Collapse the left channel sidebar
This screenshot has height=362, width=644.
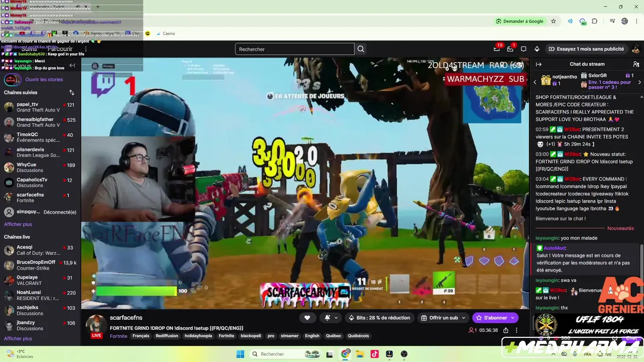point(72,65)
